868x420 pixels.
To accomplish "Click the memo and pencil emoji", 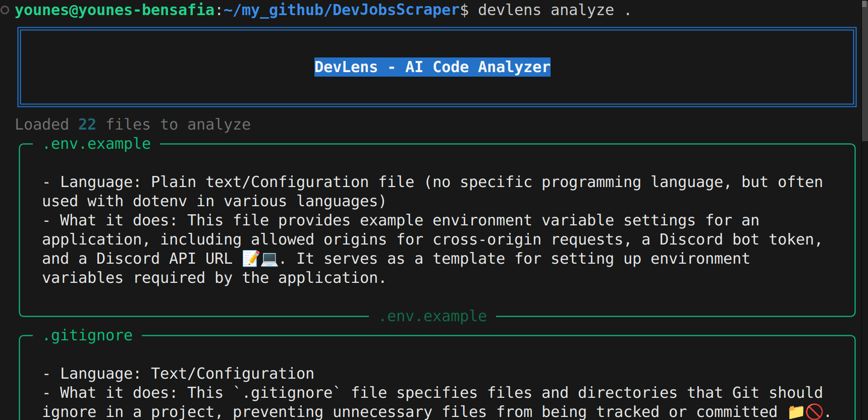I will pyautogui.click(x=251, y=259).
